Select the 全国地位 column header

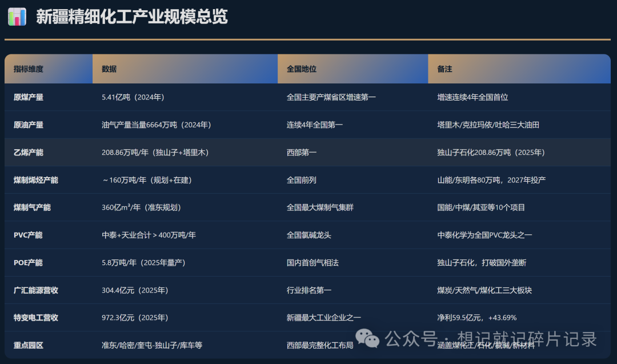(x=302, y=69)
